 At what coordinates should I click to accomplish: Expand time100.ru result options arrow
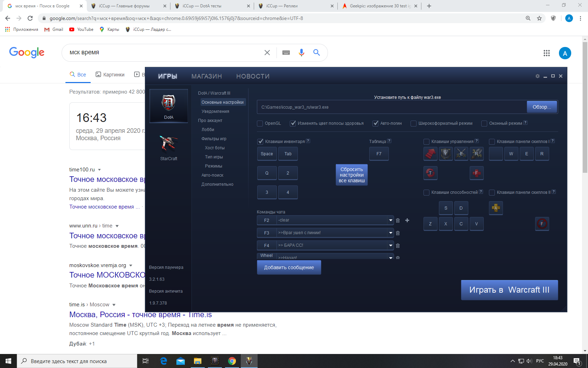pyautogui.click(x=99, y=170)
